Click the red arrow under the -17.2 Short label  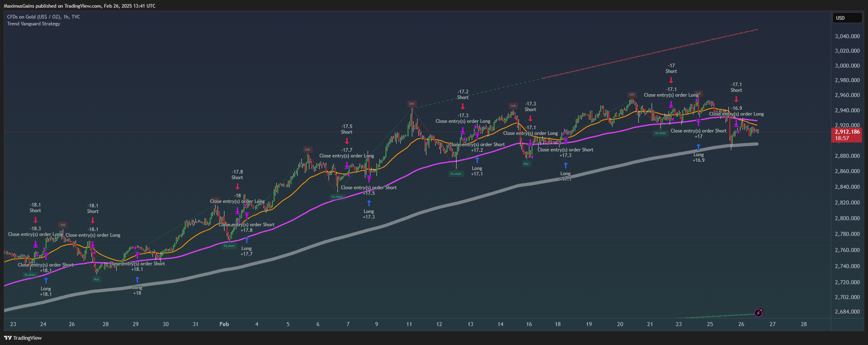click(x=463, y=106)
